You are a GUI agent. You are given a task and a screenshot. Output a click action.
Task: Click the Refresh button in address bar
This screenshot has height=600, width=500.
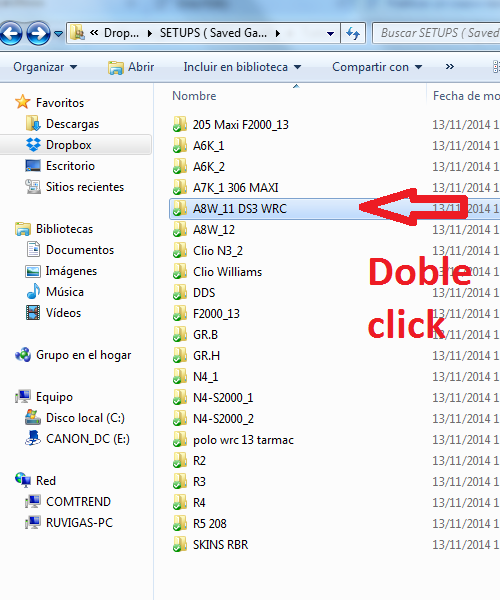coord(353,34)
